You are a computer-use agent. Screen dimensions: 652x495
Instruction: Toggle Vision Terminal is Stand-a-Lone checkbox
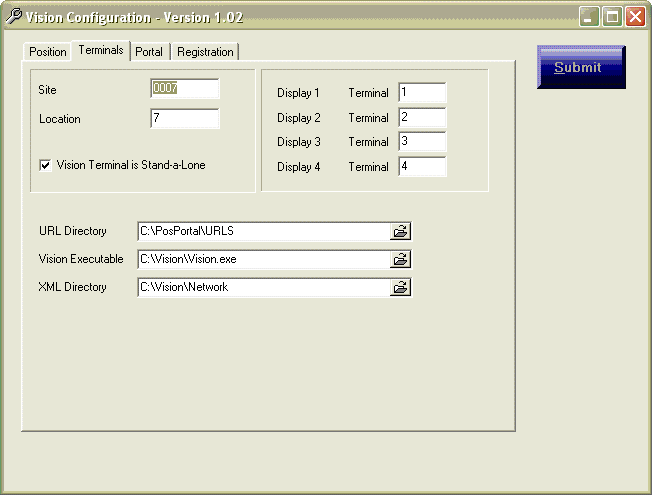[45, 166]
